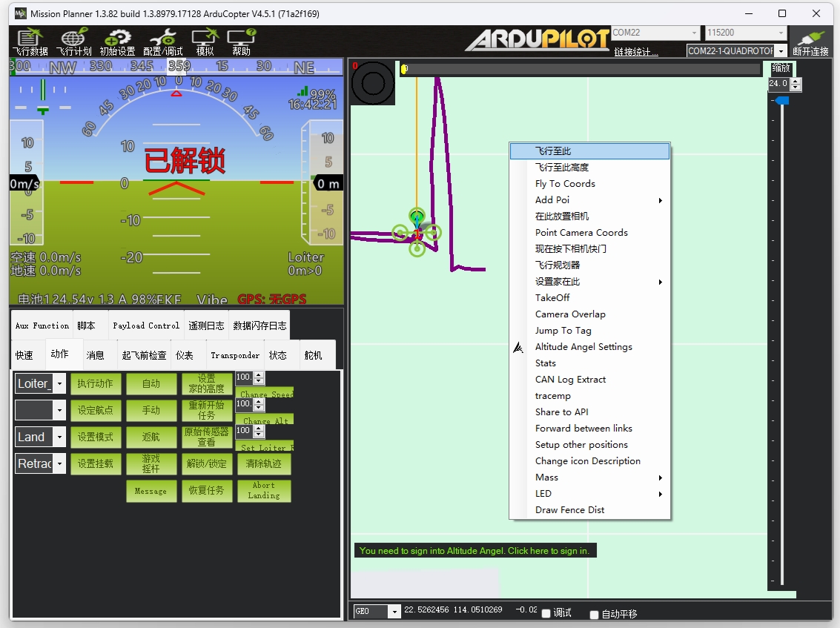Click the ArduPilot logo

(538, 39)
